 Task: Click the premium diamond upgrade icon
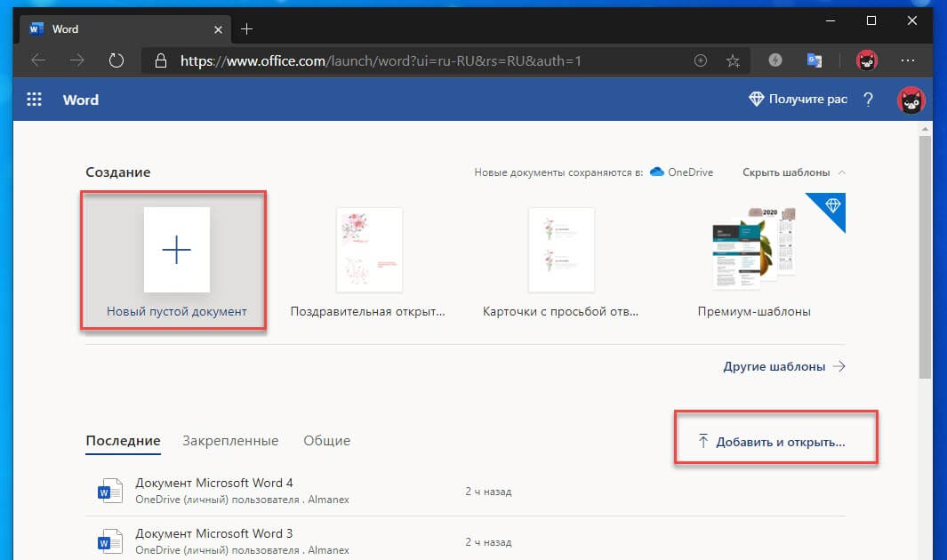pyautogui.click(x=756, y=100)
